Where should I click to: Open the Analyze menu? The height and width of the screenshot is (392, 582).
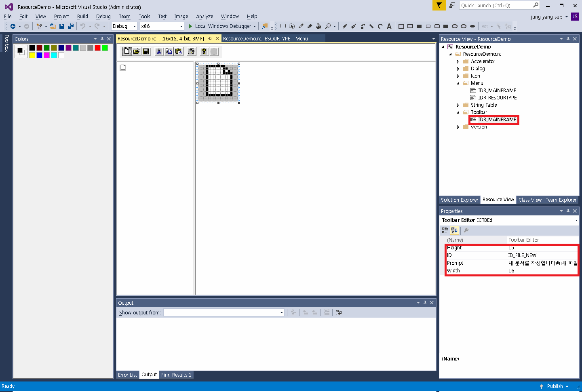pos(205,17)
